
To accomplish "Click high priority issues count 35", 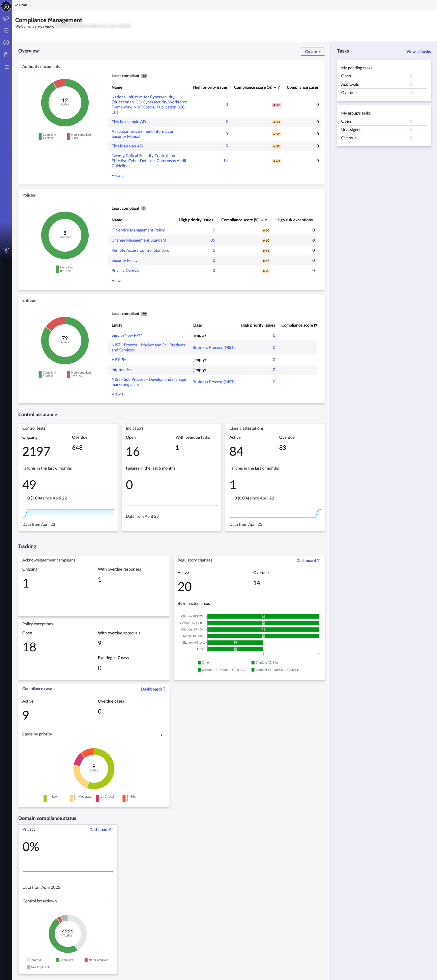I will (x=213, y=240).
